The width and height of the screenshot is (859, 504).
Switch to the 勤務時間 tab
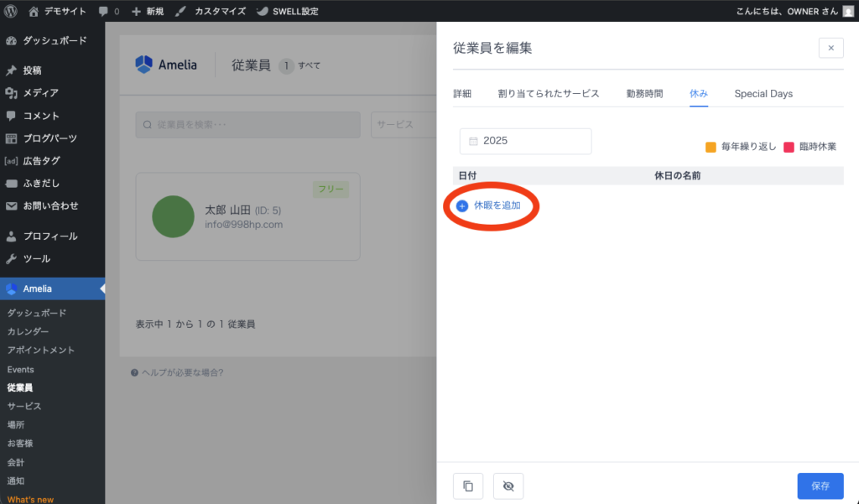click(x=644, y=93)
